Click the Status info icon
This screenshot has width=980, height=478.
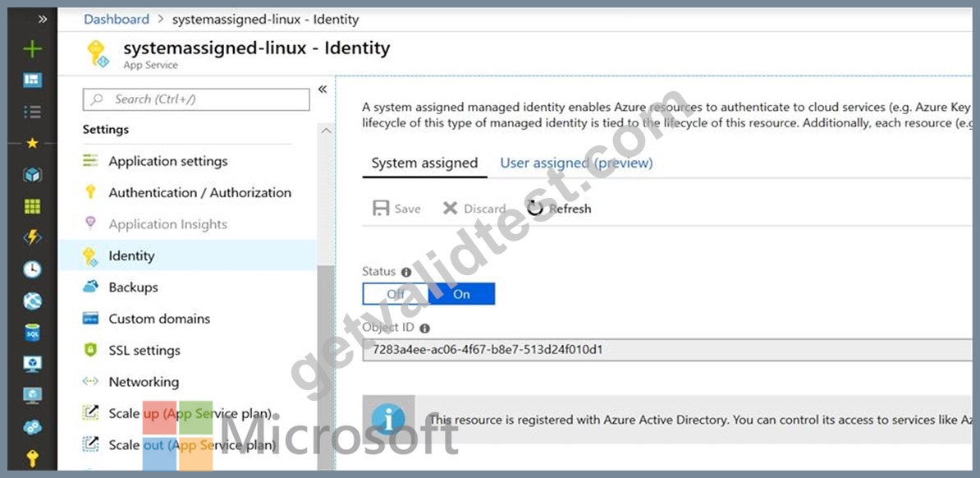click(x=406, y=272)
